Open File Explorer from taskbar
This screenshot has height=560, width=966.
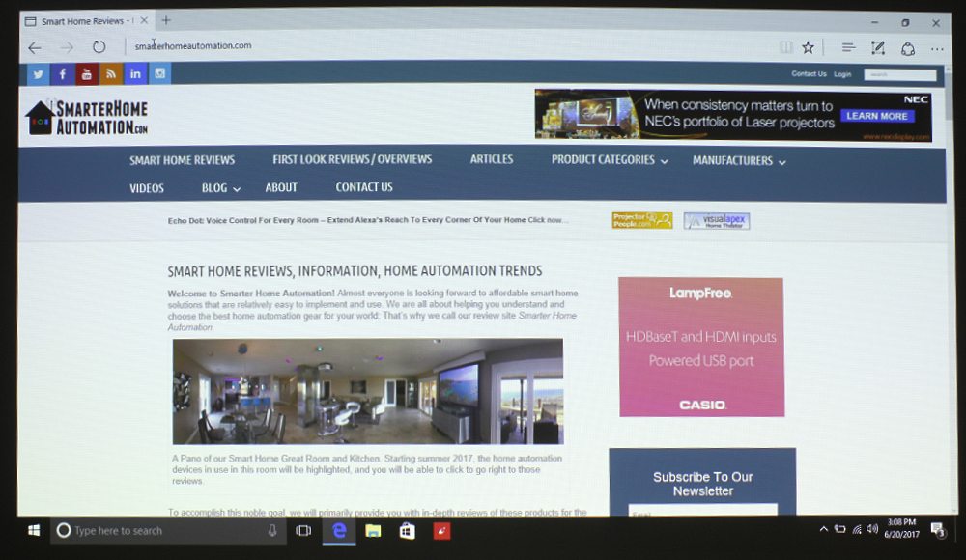pyautogui.click(x=373, y=530)
